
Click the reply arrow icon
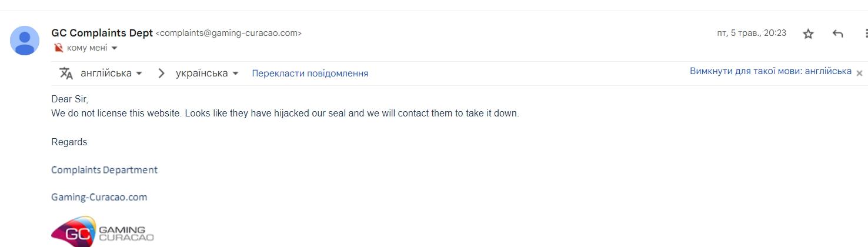pyautogui.click(x=838, y=34)
